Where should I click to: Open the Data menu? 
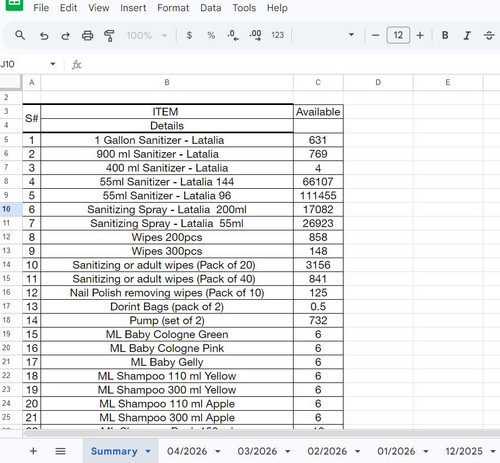point(211,8)
